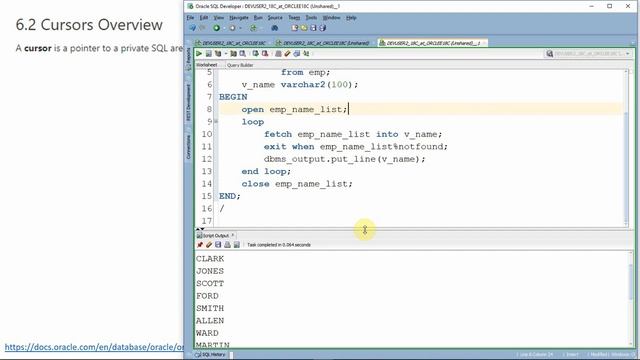Pin the Script Output panel
Image resolution: width=640 pixels, height=360 pixels.
pos(200,244)
